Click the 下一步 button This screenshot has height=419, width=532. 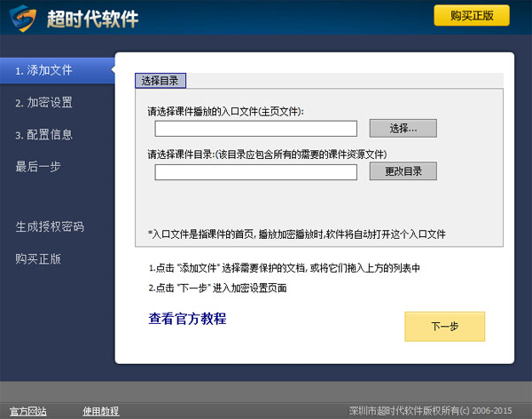445,327
